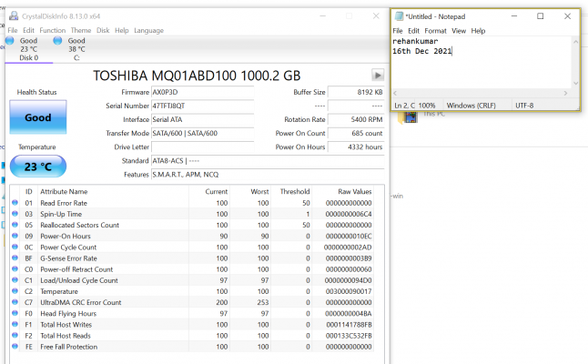Click the This PC desktop icon
588x364 pixels.
[410, 117]
